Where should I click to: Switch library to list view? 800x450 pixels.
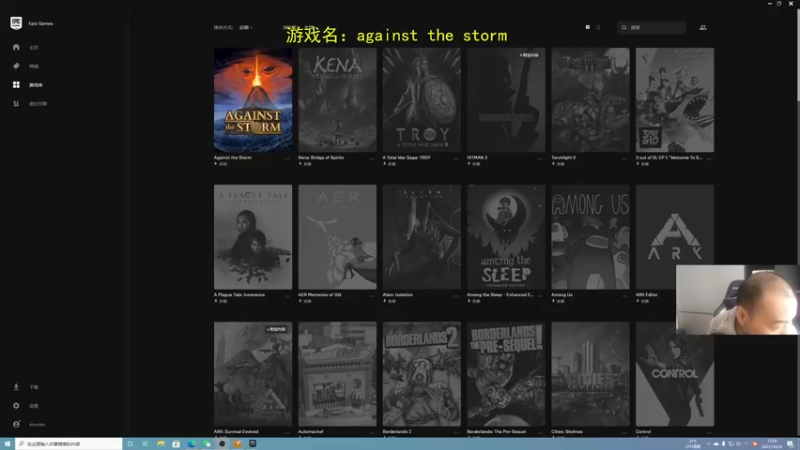coord(598,27)
